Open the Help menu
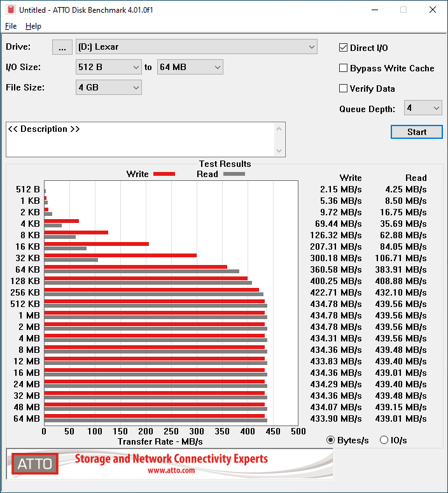This screenshot has width=448, height=493. [x=33, y=26]
